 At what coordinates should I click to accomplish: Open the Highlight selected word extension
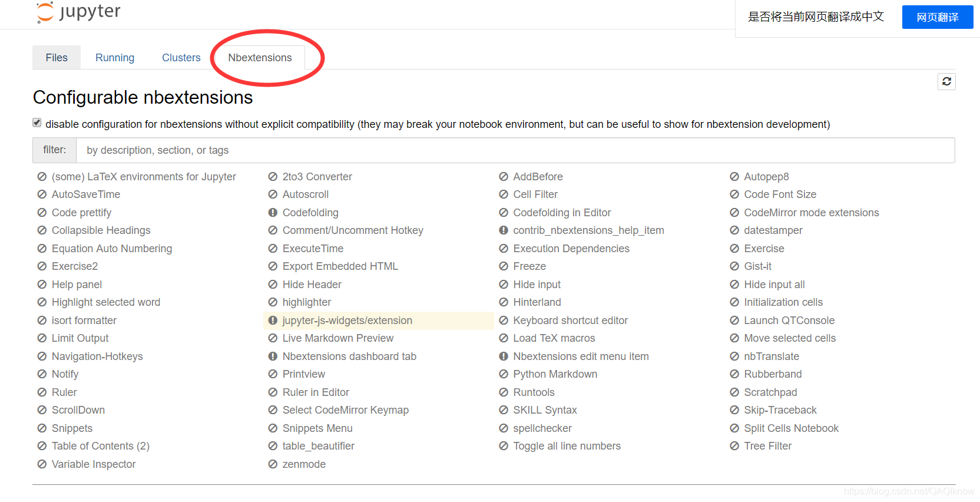click(106, 302)
